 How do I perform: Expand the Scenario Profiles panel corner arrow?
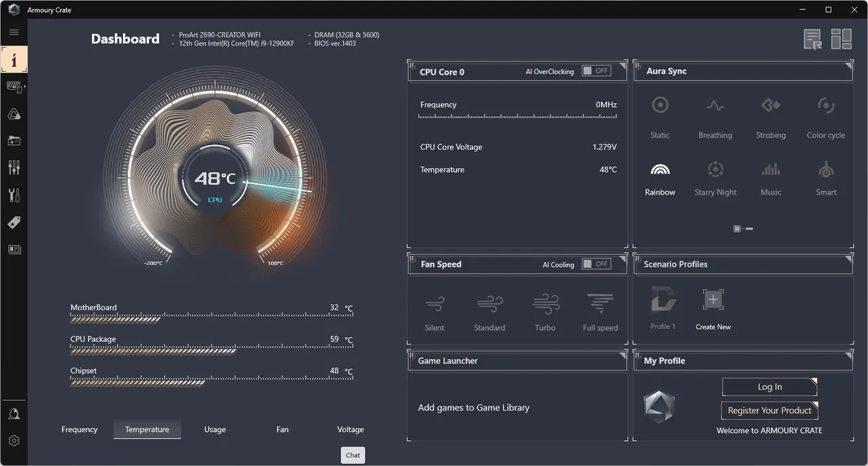[x=848, y=259]
